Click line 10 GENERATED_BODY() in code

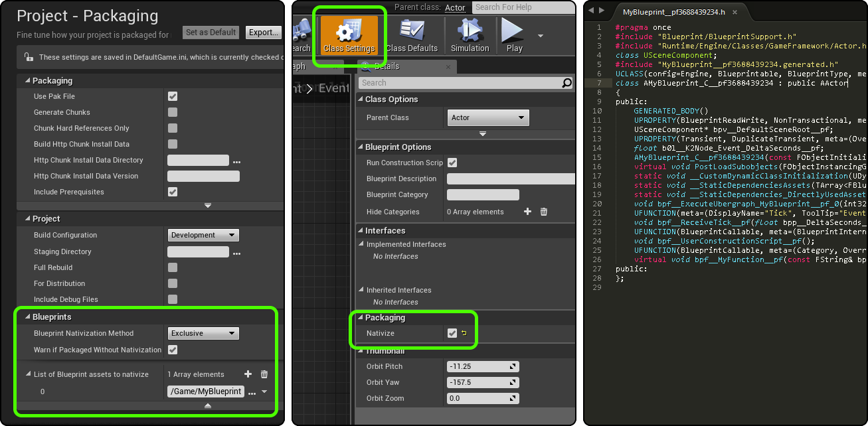671,111
